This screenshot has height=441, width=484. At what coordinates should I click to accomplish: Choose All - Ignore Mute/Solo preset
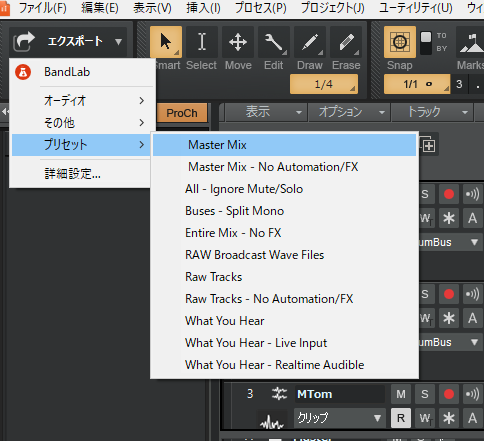click(x=284, y=189)
